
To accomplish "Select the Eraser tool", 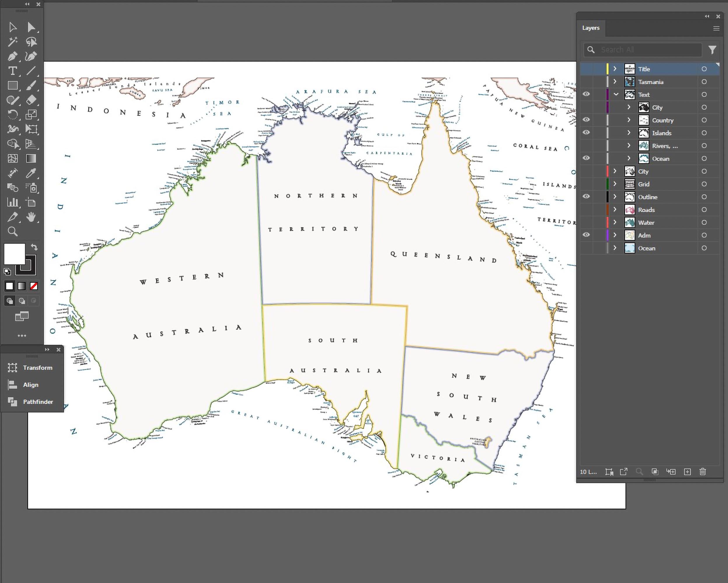I will pos(32,100).
